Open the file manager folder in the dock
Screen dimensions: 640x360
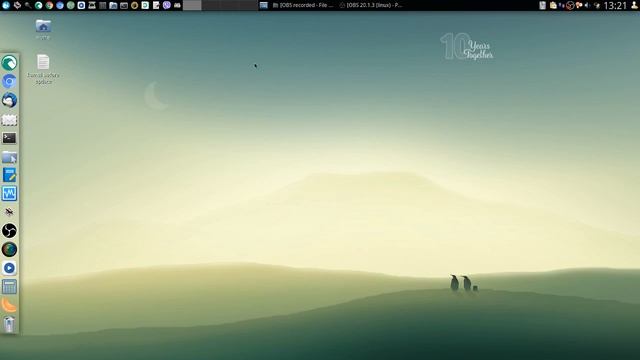[9, 157]
